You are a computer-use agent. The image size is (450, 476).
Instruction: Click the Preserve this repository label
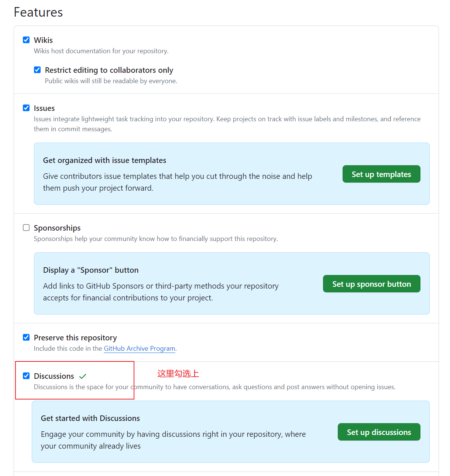point(75,338)
